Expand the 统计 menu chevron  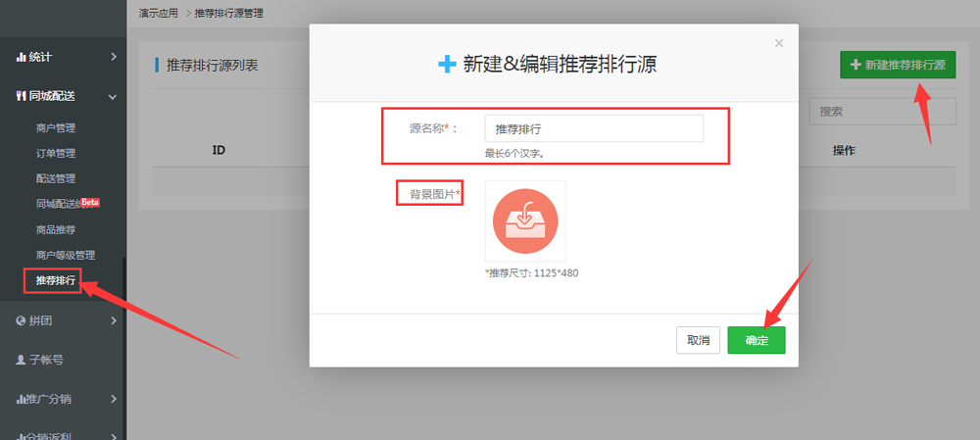click(114, 57)
